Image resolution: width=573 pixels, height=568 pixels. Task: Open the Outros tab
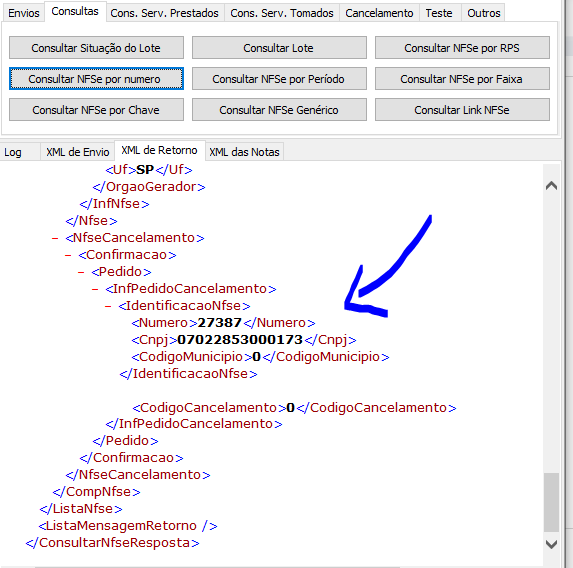tap(483, 13)
